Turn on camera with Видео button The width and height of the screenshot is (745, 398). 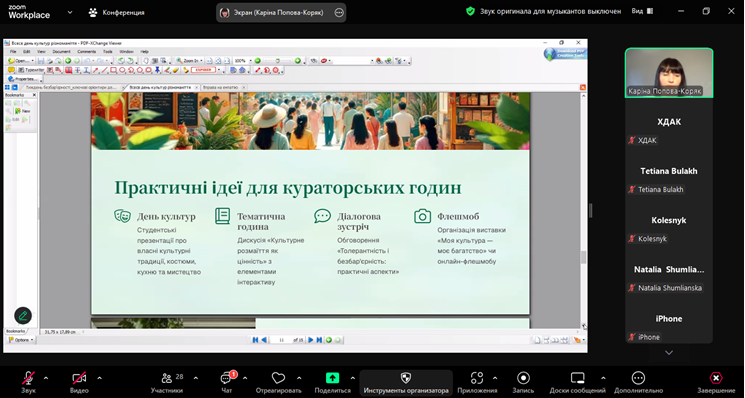click(79, 382)
